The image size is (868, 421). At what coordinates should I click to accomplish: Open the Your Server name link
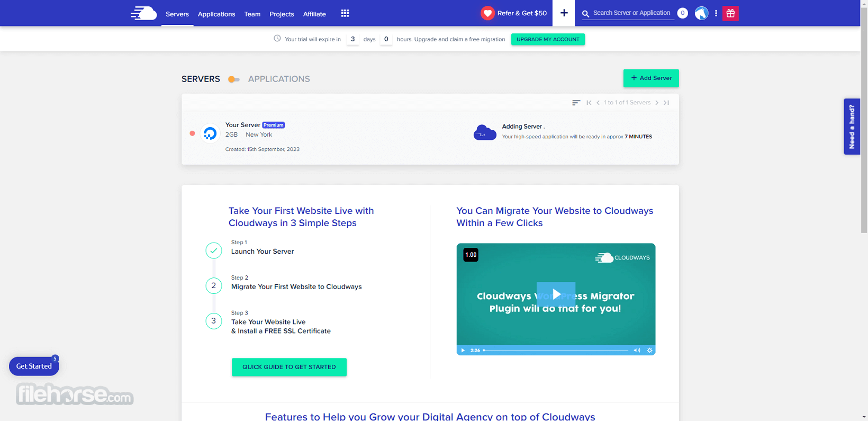(242, 125)
